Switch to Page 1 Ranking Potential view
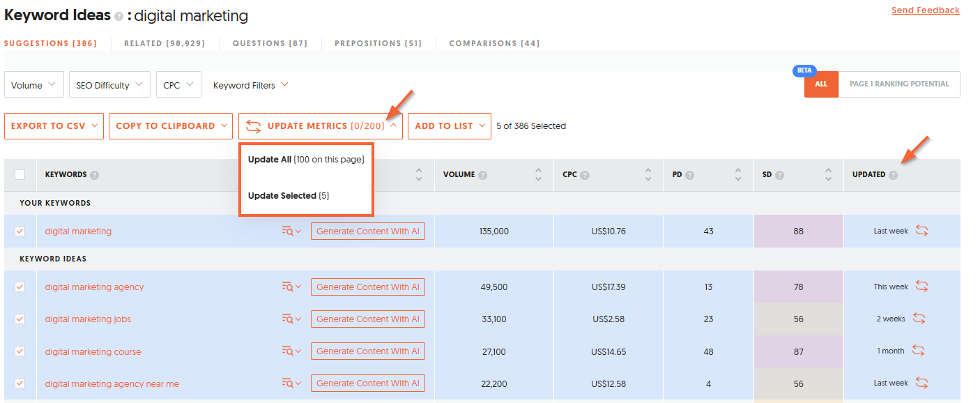This screenshot has height=403, width=980. coord(898,84)
